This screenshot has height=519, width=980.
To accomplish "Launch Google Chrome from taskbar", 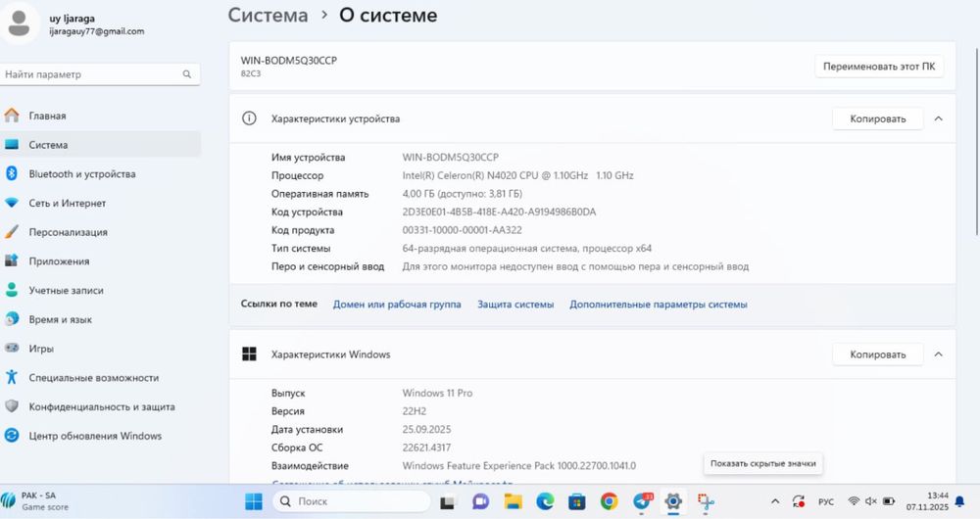I will coord(609,501).
